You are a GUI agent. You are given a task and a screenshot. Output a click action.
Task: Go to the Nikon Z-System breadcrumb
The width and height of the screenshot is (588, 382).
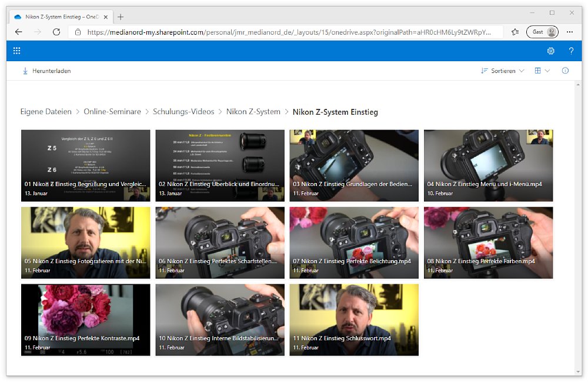[x=253, y=112]
